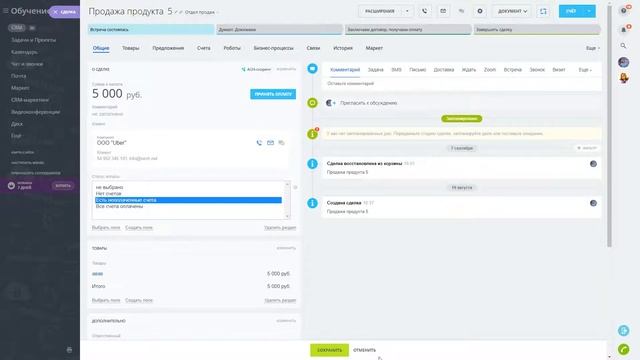
Task: Click Создать поле in О сделке section
Action: coord(139,227)
